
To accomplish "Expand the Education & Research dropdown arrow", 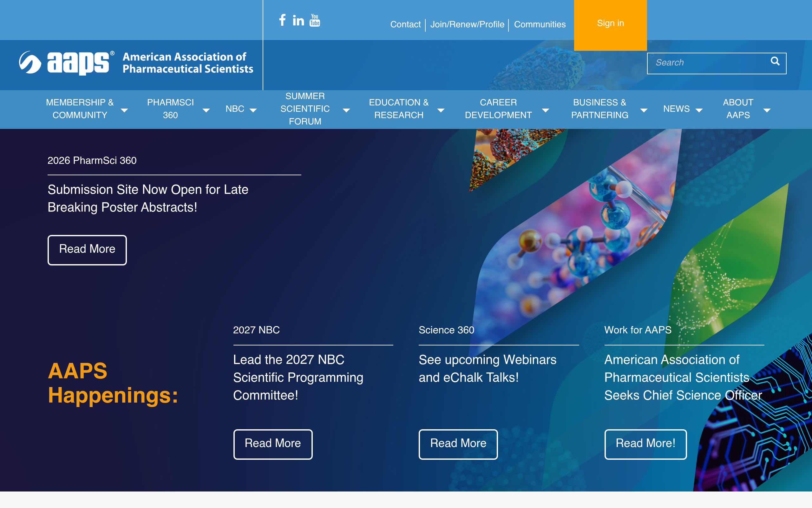I will (x=441, y=110).
